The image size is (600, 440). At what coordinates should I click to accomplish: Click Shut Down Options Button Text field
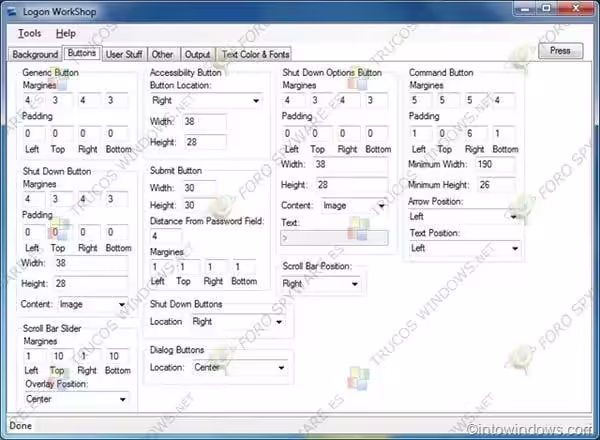334,238
